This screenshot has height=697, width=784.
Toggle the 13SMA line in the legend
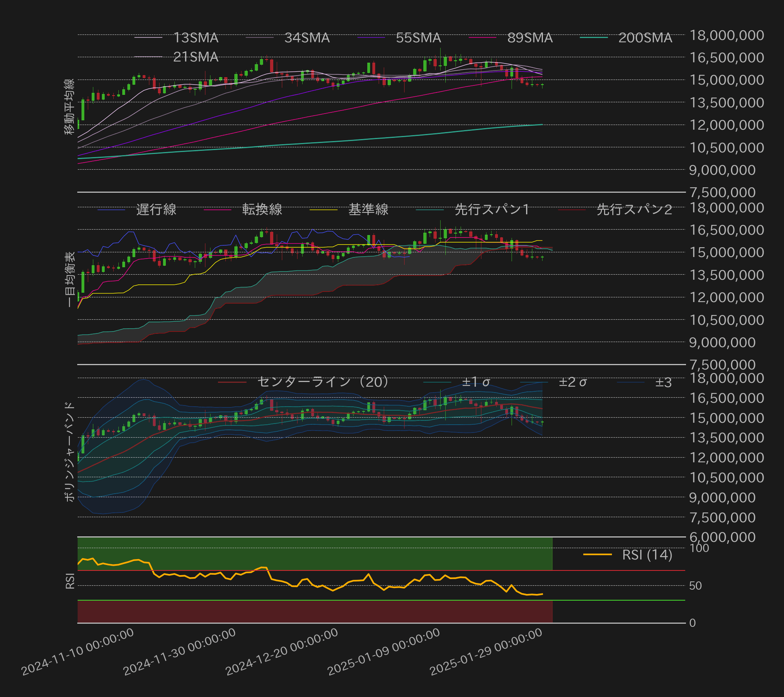(x=196, y=38)
